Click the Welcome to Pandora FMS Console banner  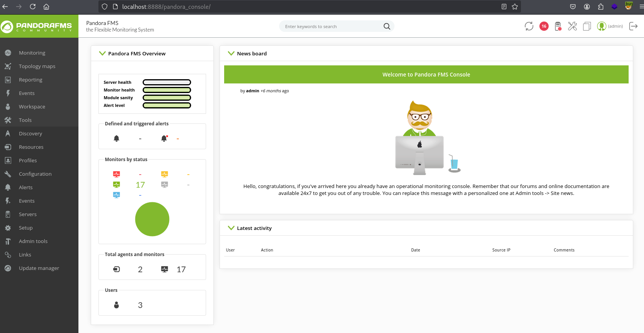point(426,75)
